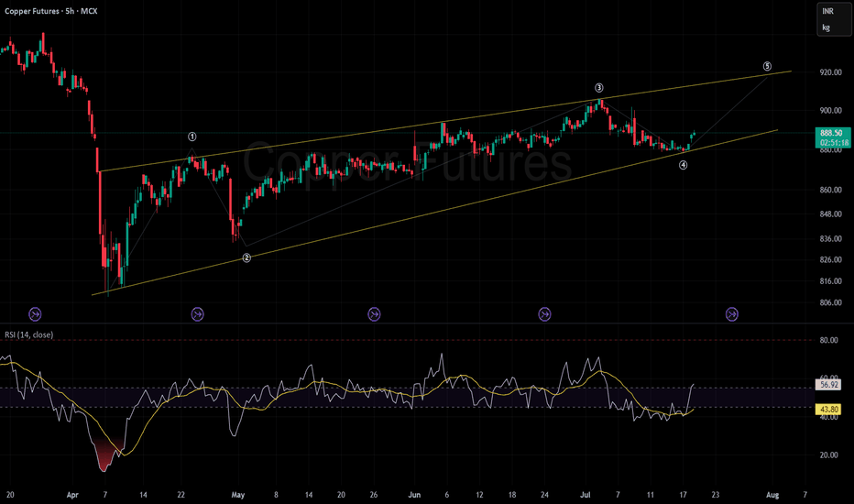This screenshot has height=504, width=854.
Task: Click the 806.00 price axis label
Action: coord(830,303)
